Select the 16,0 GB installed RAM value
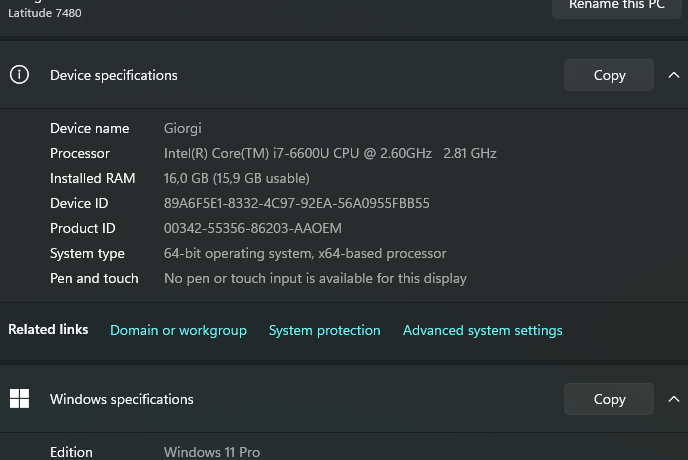The image size is (688, 460). [x=236, y=178]
